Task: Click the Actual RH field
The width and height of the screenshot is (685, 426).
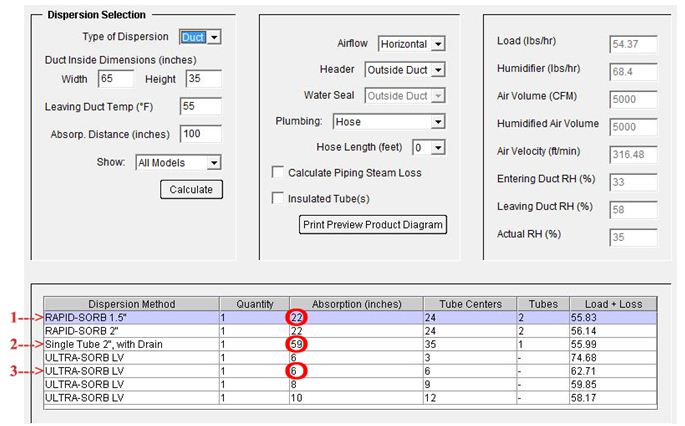Action: [633, 237]
